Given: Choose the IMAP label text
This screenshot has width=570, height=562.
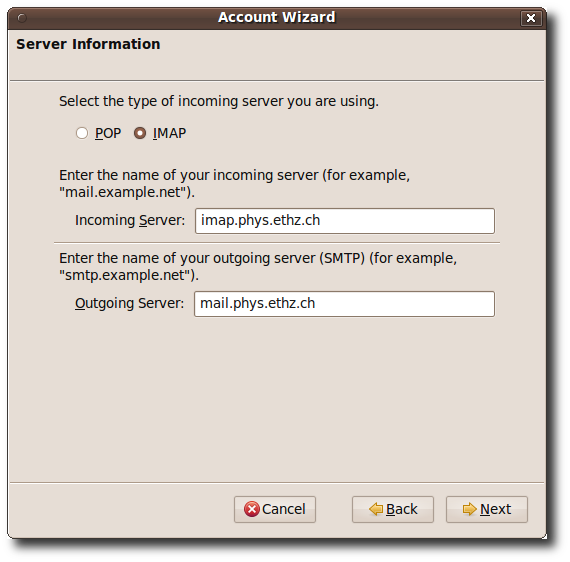Looking at the screenshot, I should pyautogui.click(x=169, y=133).
